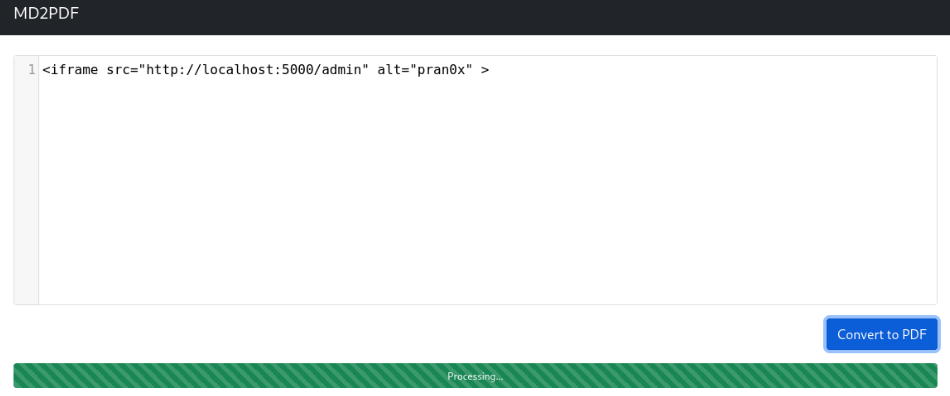Select line number 1 in the gutter
Viewport: 950px width, 396px height.
tap(32, 70)
